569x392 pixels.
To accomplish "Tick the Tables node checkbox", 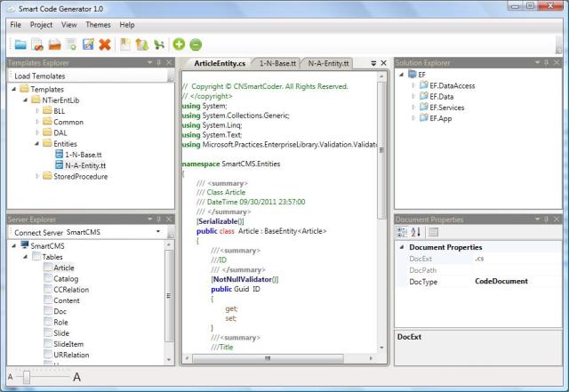I will (36, 256).
